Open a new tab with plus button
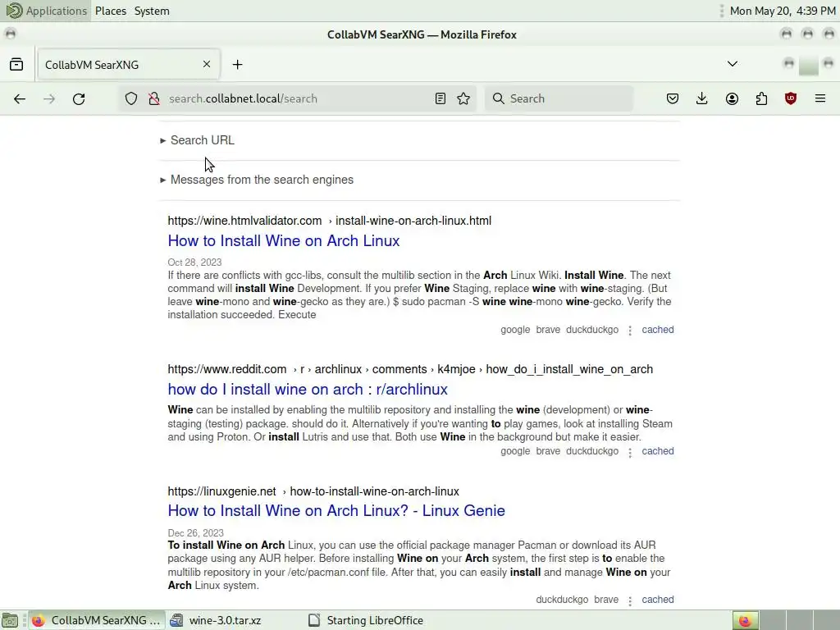840x630 pixels. [237, 64]
